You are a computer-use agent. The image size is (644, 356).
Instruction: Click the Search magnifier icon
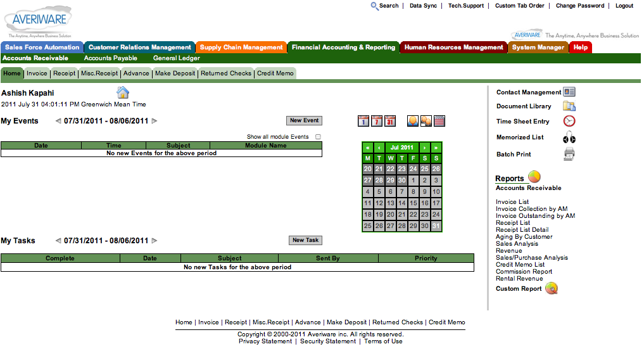(374, 6)
